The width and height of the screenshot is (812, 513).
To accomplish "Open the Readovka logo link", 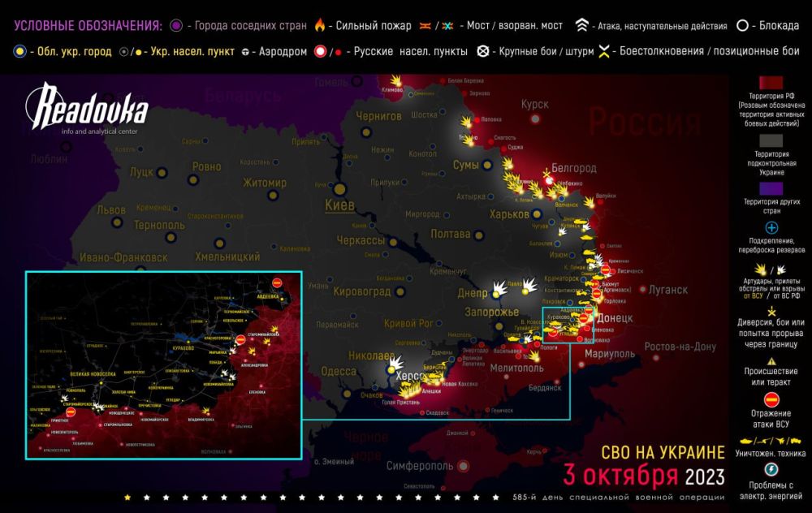I will coord(89,108).
